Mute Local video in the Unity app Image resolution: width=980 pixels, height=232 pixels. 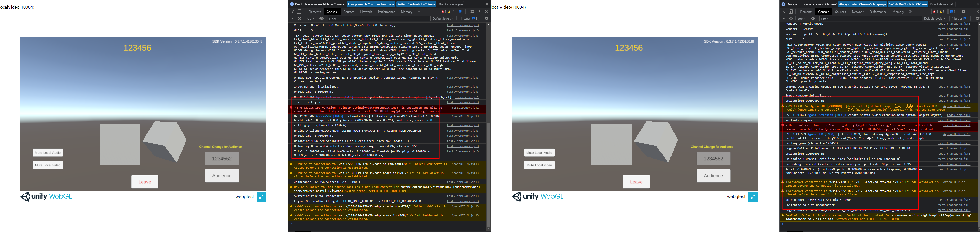pyautogui.click(x=48, y=165)
